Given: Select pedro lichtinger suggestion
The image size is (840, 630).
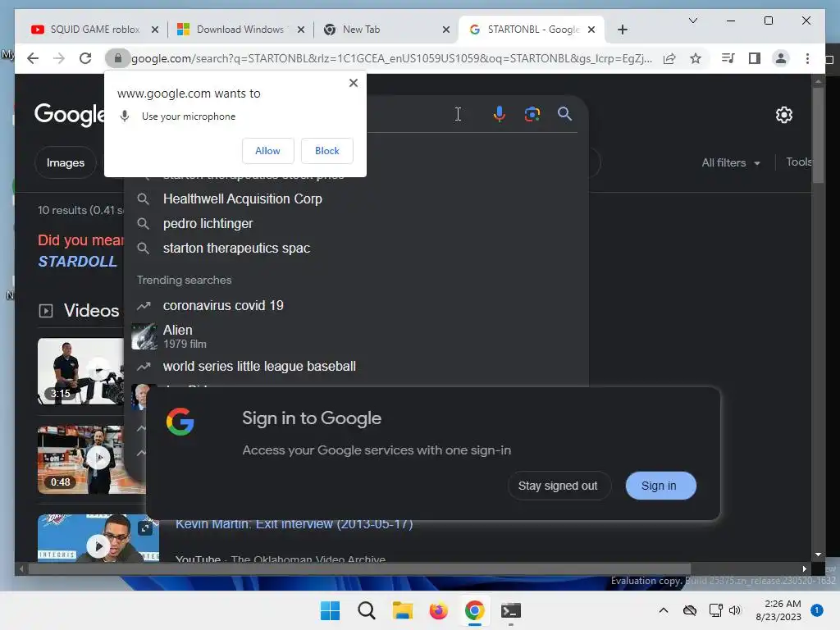Looking at the screenshot, I should [356, 223].
